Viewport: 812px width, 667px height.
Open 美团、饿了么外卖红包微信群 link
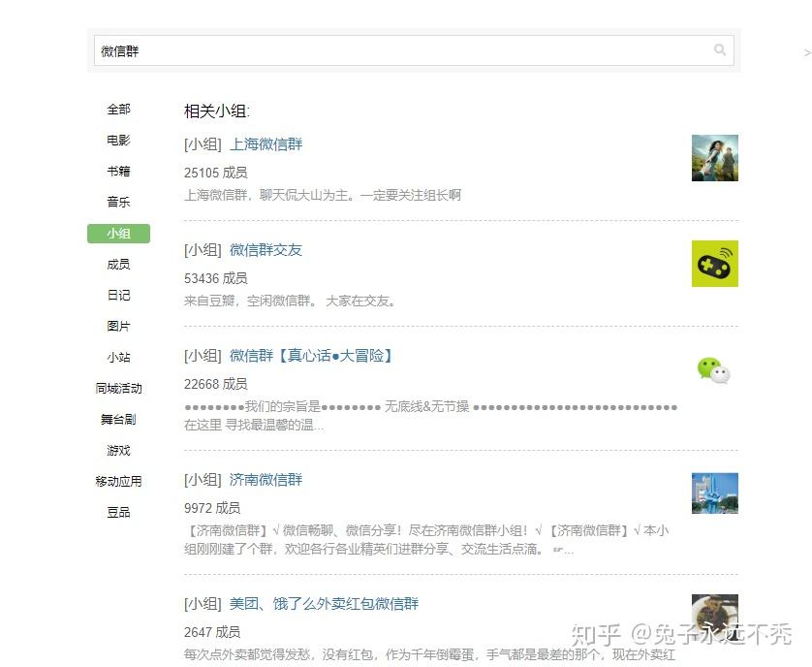click(324, 604)
